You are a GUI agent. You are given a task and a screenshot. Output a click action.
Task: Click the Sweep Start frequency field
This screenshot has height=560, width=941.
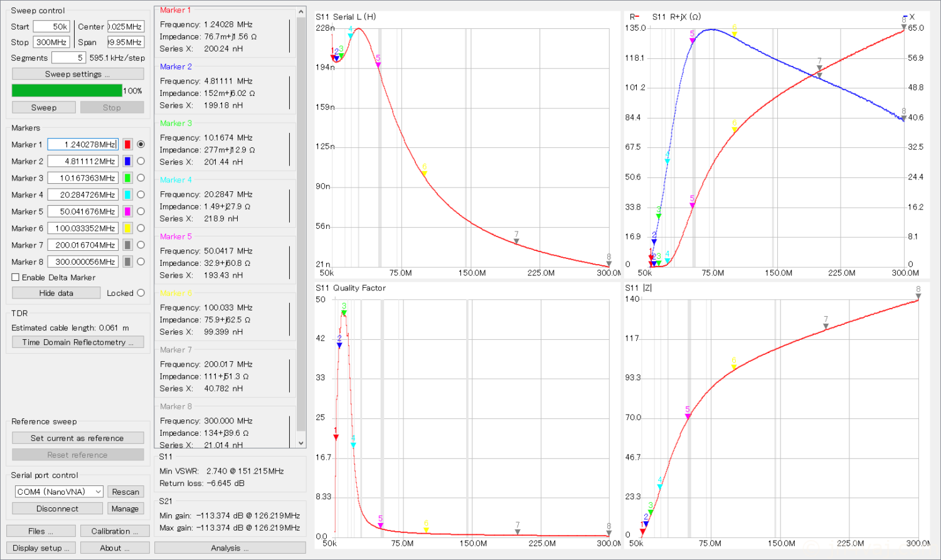pos(51,26)
